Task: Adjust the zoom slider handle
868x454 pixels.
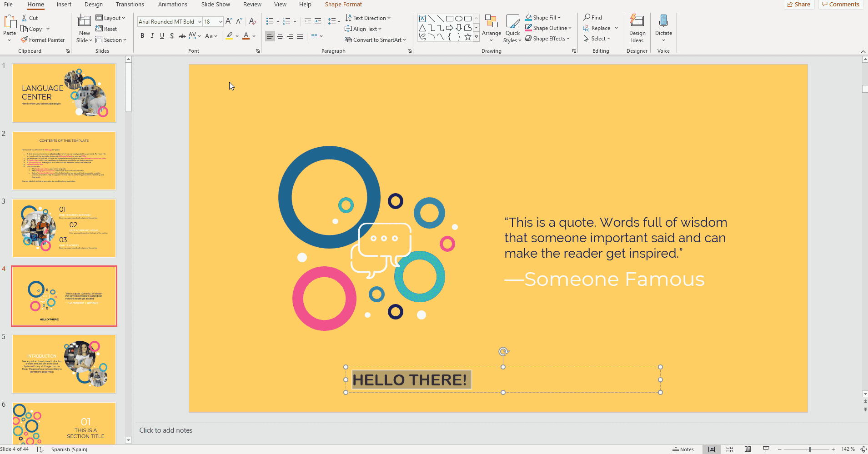Action: click(x=810, y=449)
